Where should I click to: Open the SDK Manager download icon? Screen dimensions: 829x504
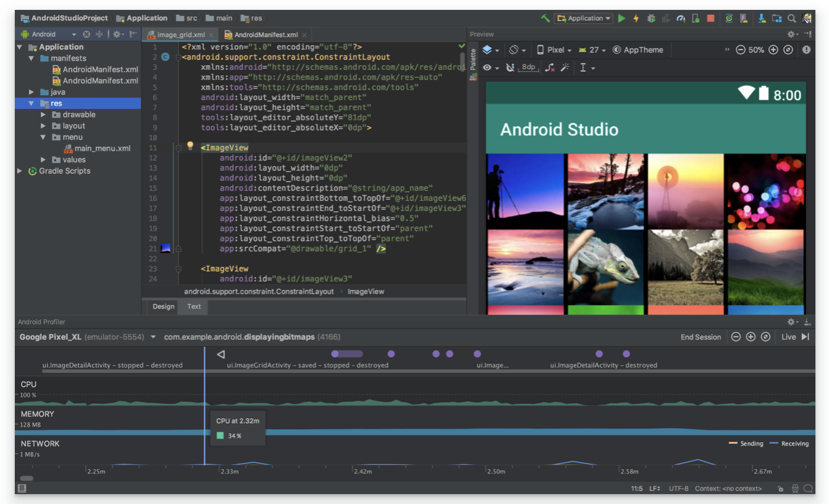click(762, 19)
